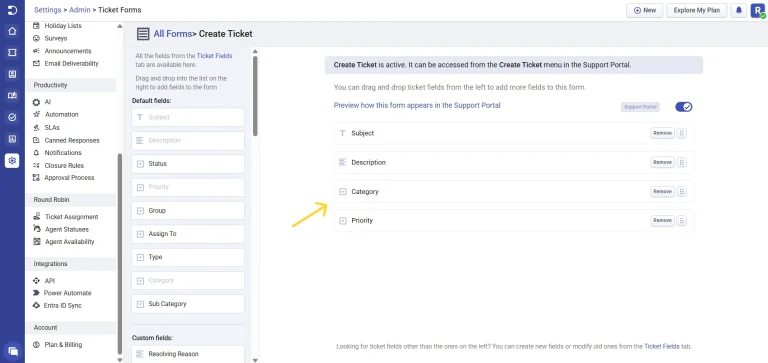
Task: Open the tasks checkmark icon in left bar
Action: pyautogui.click(x=12, y=117)
